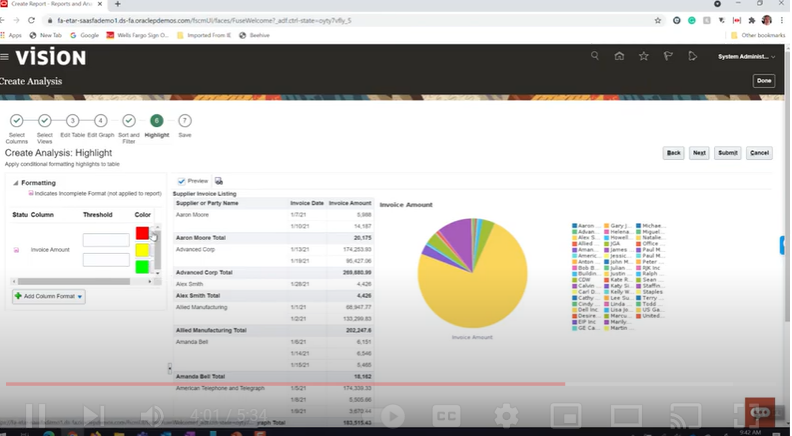Open the Vision hamburger navigator menu
Screen dimensions: 792x436
pos(5,57)
